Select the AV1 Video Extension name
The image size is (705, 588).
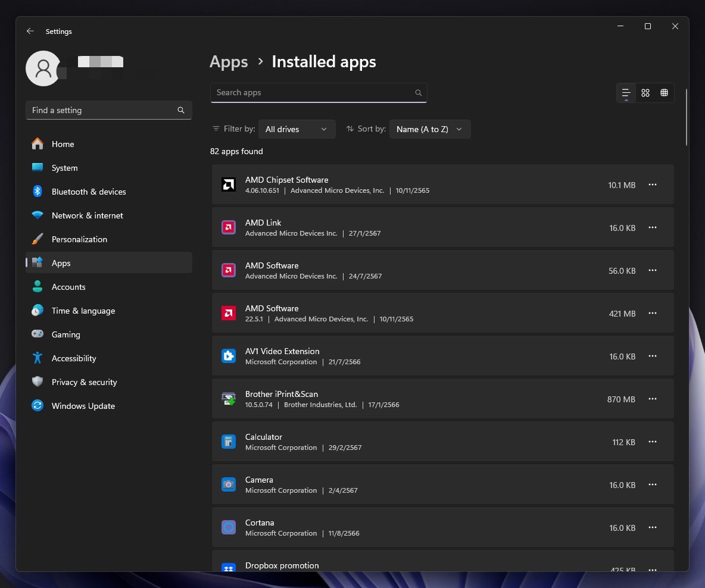pos(282,351)
